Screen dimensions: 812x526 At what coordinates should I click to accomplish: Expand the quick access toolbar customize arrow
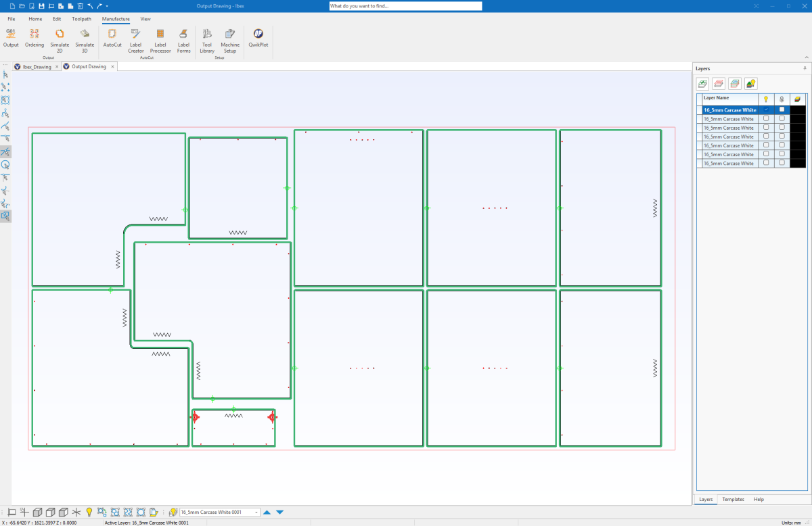click(x=107, y=5)
